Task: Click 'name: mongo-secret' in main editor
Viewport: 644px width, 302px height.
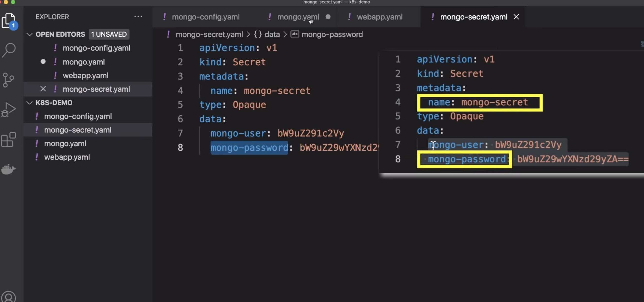Action: 260,91
